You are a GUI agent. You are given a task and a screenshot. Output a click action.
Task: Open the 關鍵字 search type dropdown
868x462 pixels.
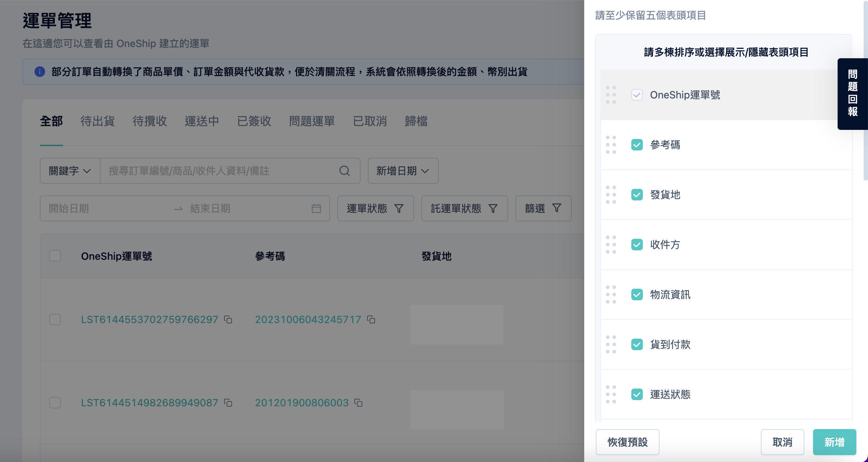click(70, 171)
